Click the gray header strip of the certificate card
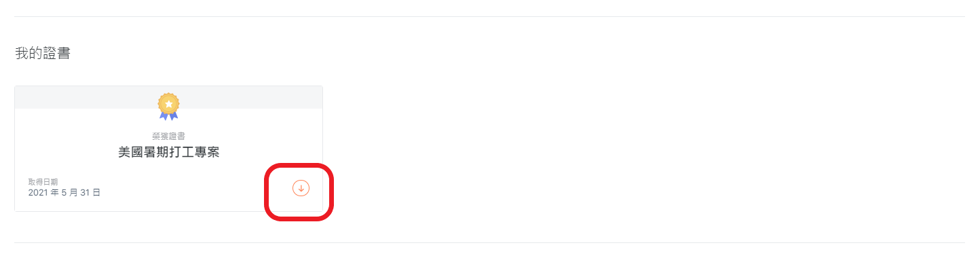 click(168, 97)
